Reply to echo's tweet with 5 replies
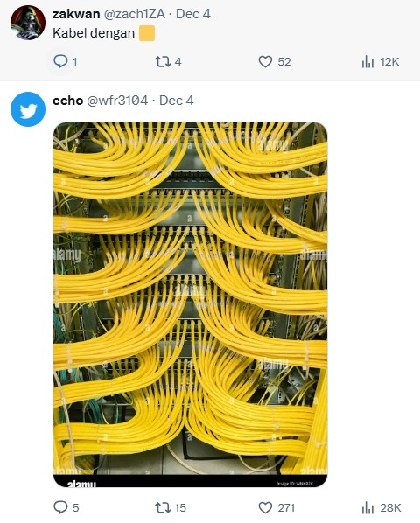 pyautogui.click(x=60, y=507)
